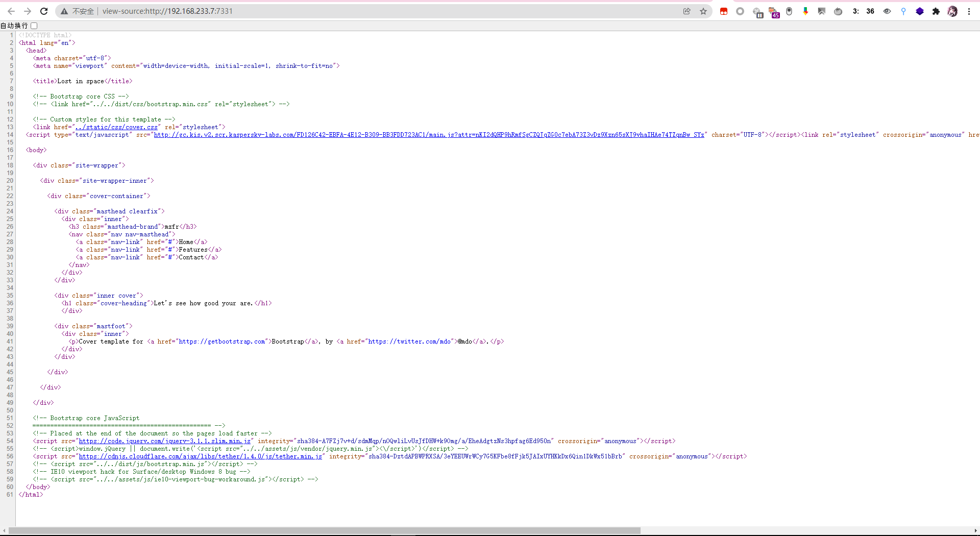Click 'https://twitter.com/mdo' href text

pos(410,342)
